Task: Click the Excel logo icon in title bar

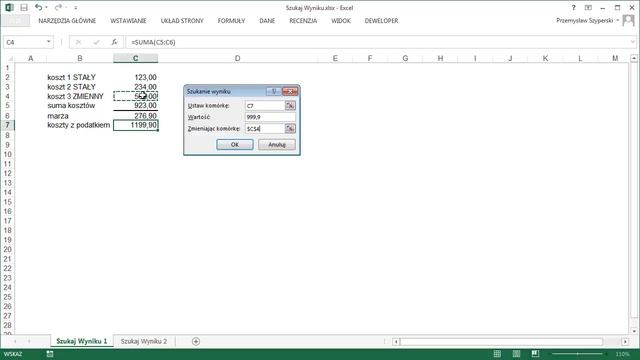Action: point(9,7)
